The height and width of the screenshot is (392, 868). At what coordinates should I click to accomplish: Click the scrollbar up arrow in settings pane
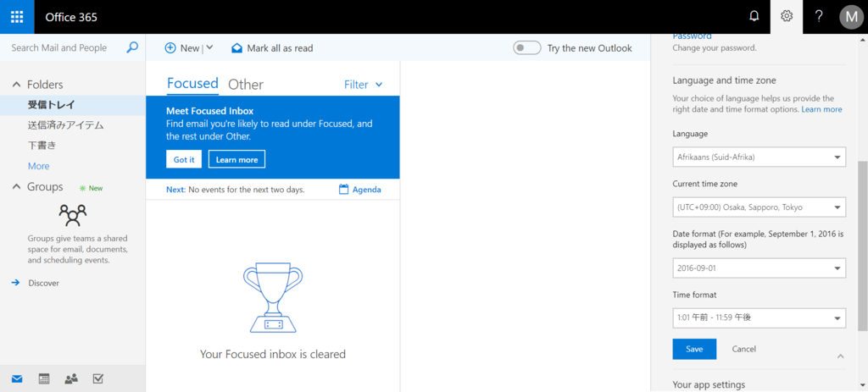[862, 39]
